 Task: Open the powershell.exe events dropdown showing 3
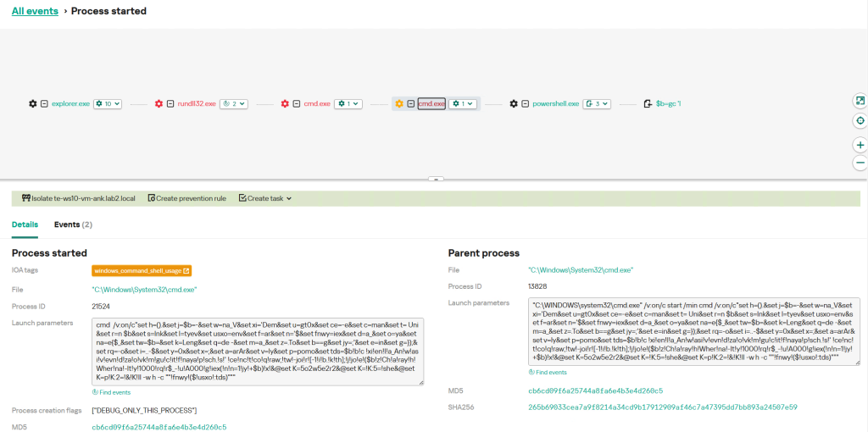[597, 103]
